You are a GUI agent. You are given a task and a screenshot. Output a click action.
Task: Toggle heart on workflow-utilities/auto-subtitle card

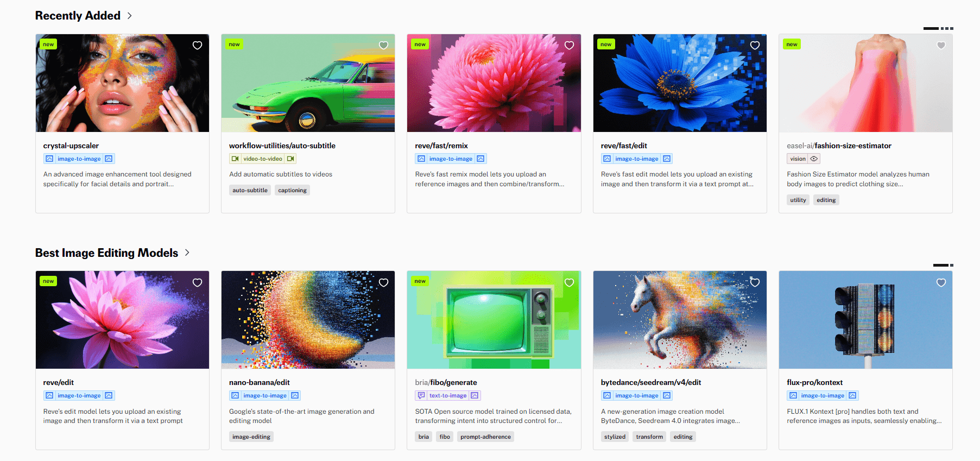click(383, 46)
